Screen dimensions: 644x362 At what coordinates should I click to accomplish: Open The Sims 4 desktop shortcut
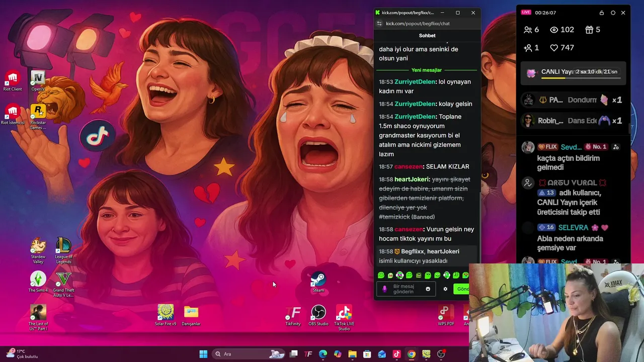click(x=38, y=282)
